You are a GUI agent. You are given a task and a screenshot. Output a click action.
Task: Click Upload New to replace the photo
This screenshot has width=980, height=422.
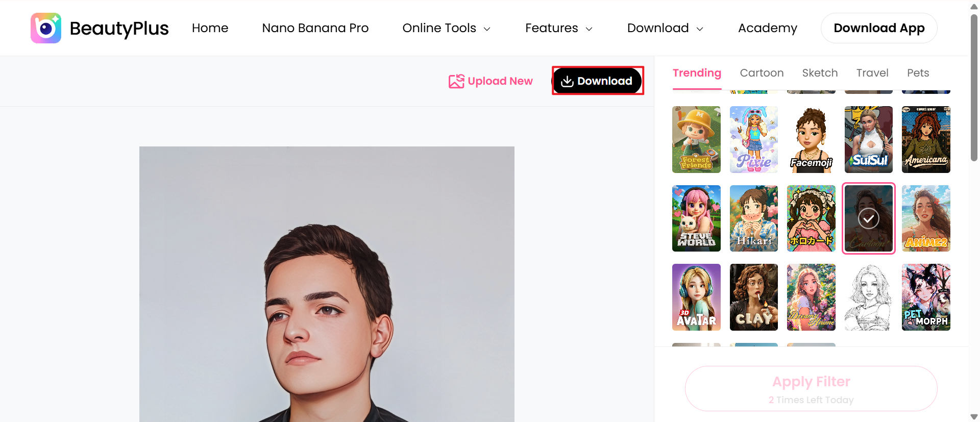[x=491, y=81]
